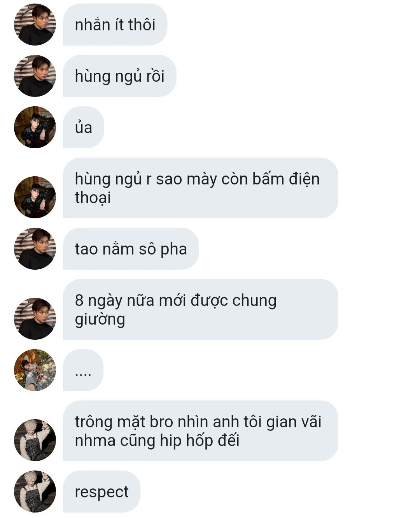Tap the "8 ngày nữa mới được chung giường" bubble

201,309
